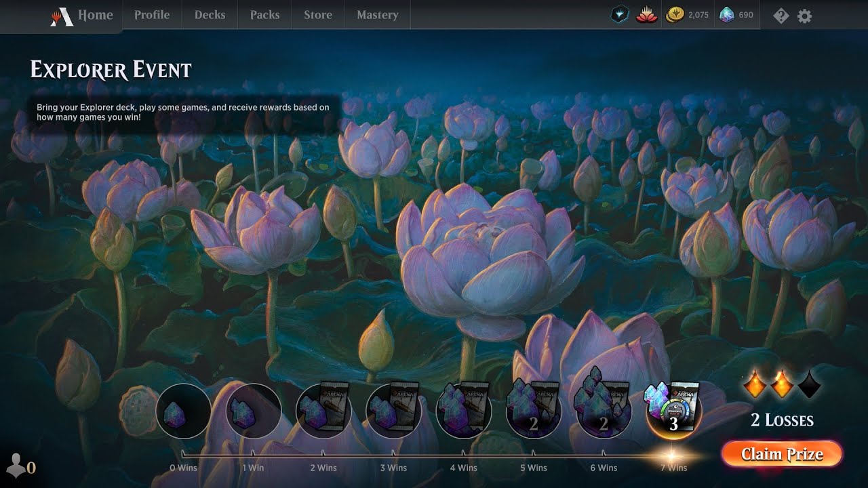The height and width of the screenshot is (488, 868).
Task: Navigate to the Store tab
Action: tap(317, 16)
